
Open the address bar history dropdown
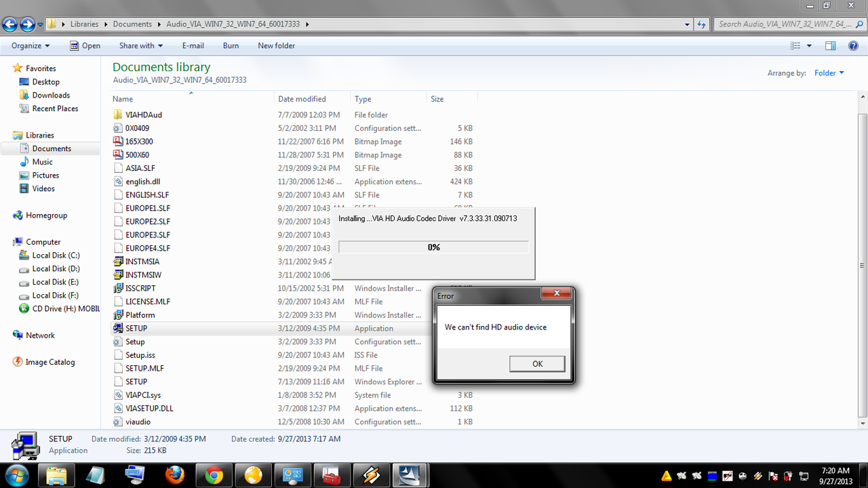click(x=688, y=24)
